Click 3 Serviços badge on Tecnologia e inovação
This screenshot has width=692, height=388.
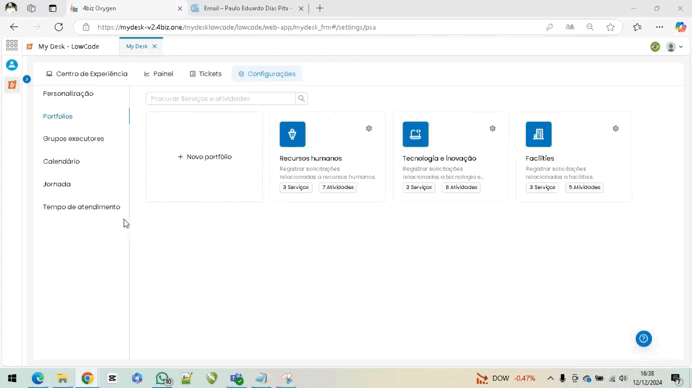tap(419, 187)
